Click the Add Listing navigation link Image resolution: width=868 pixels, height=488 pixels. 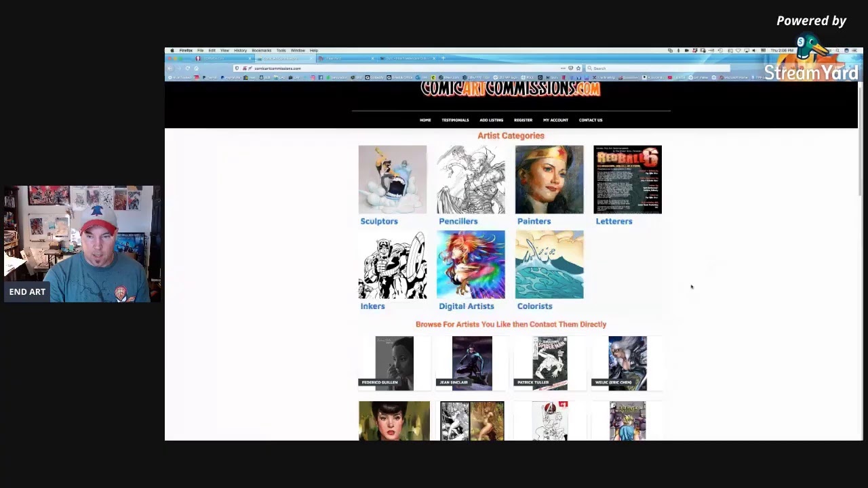(x=491, y=120)
